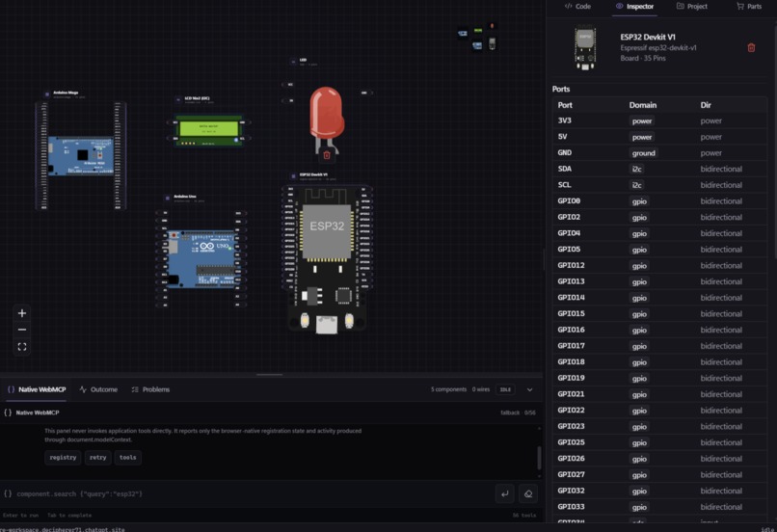Select the 5V port row
The width and height of the screenshot is (777, 532).
659,137
